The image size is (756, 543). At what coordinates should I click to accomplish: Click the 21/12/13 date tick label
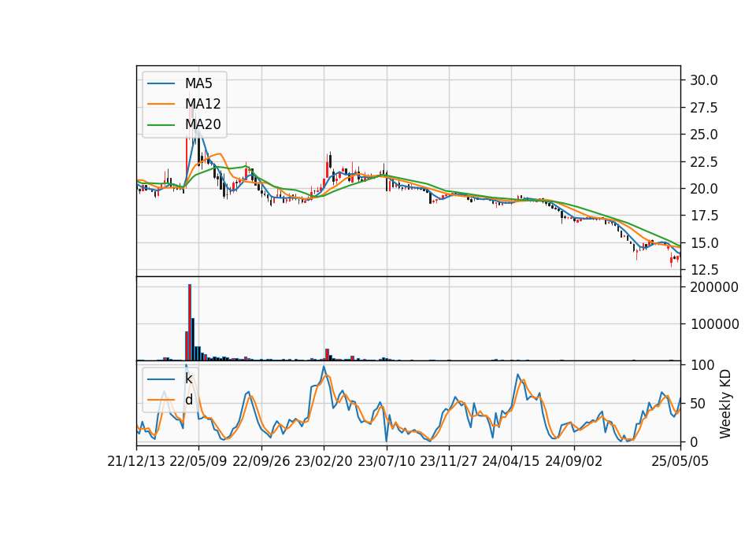point(136,461)
